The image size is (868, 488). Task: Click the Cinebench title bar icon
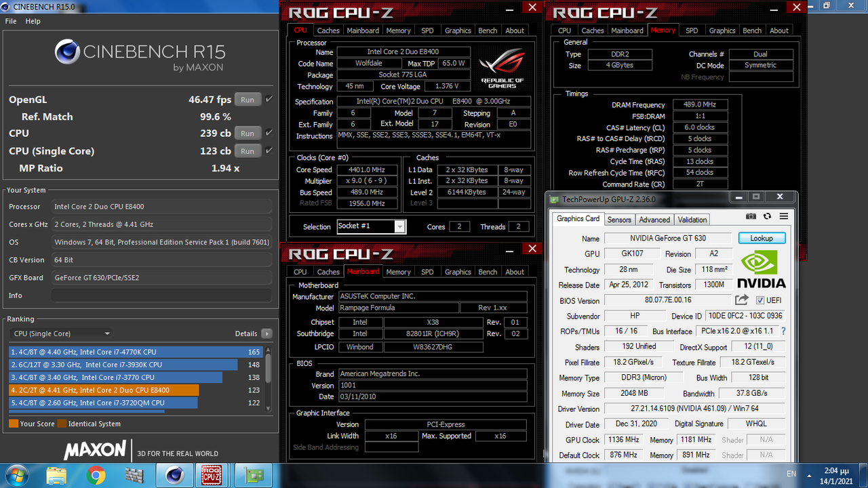[6, 6]
